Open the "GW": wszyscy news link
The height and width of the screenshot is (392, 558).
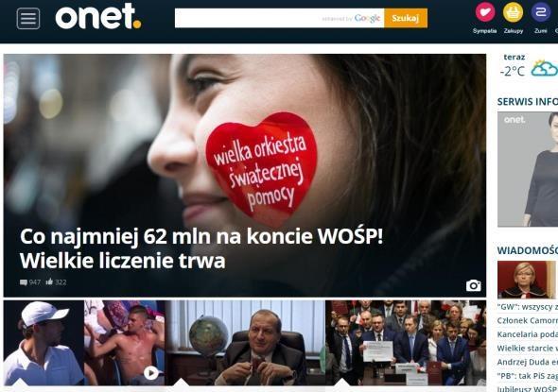(528, 307)
